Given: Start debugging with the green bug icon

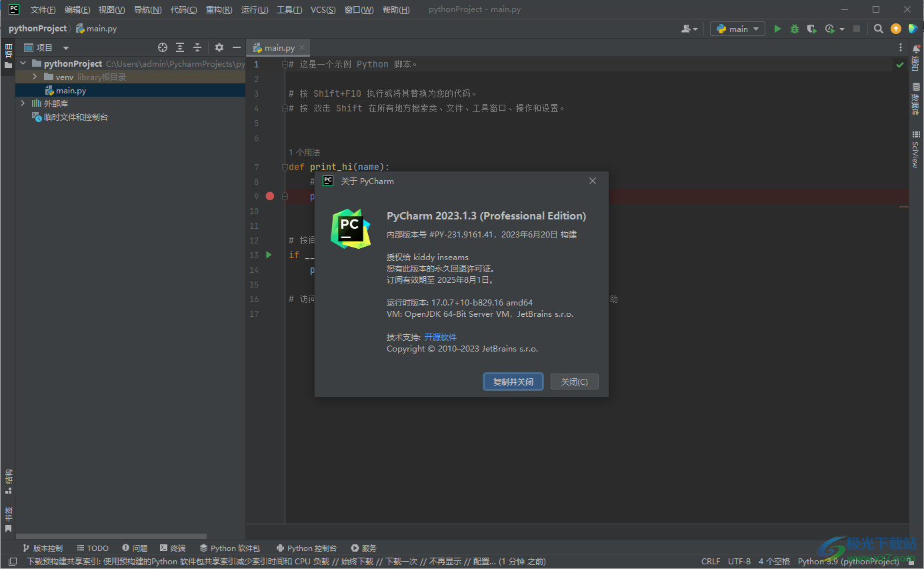Looking at the screenshot, I should click(x=795, y=29).
